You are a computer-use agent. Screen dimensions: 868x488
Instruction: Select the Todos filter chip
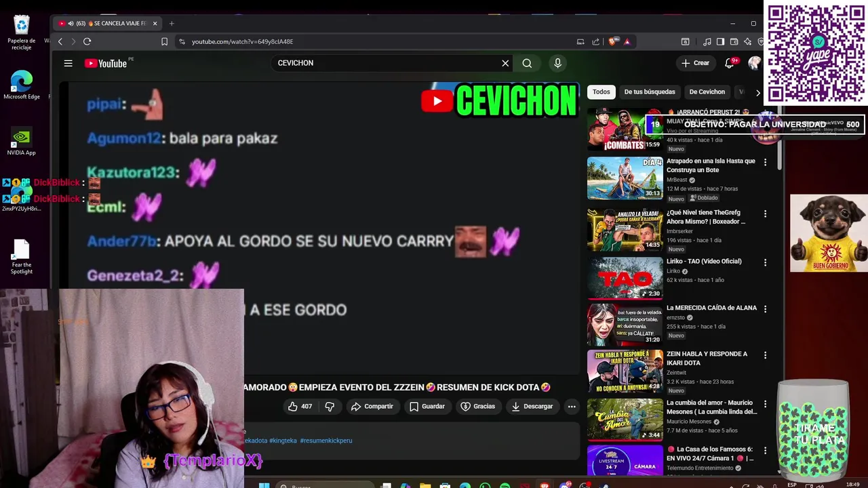point(601,91)
